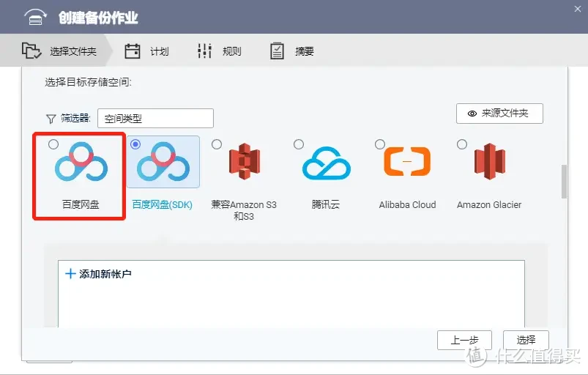Select the Amazon Glacier radio button

coord(462,144)
